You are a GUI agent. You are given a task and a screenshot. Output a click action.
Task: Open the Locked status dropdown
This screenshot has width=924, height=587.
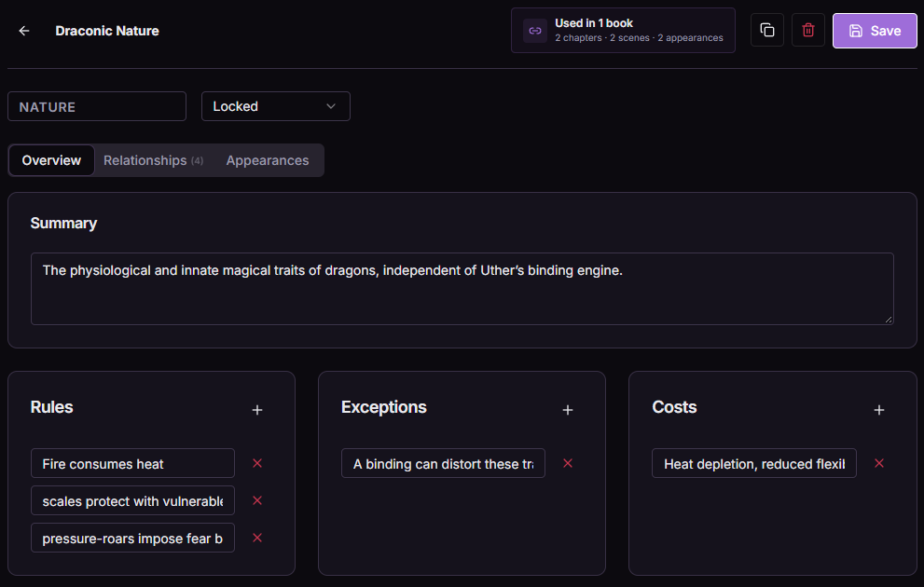(276, 106)
